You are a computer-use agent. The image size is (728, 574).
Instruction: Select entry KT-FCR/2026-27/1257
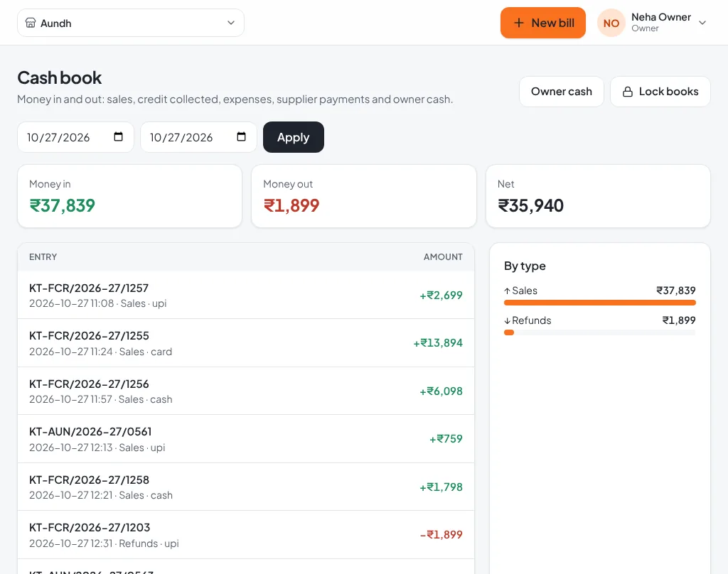[246, 295]
